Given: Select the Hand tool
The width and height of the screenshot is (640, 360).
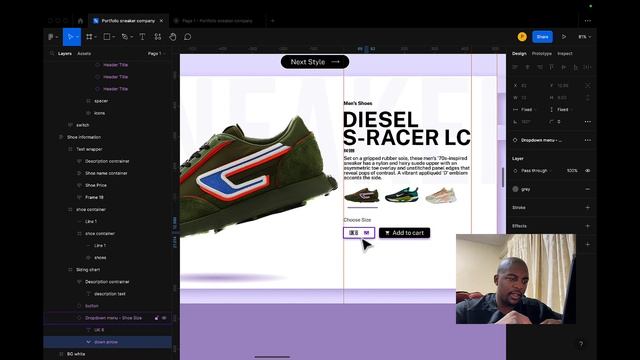Looking at the screenshot, I should point(173,37).
